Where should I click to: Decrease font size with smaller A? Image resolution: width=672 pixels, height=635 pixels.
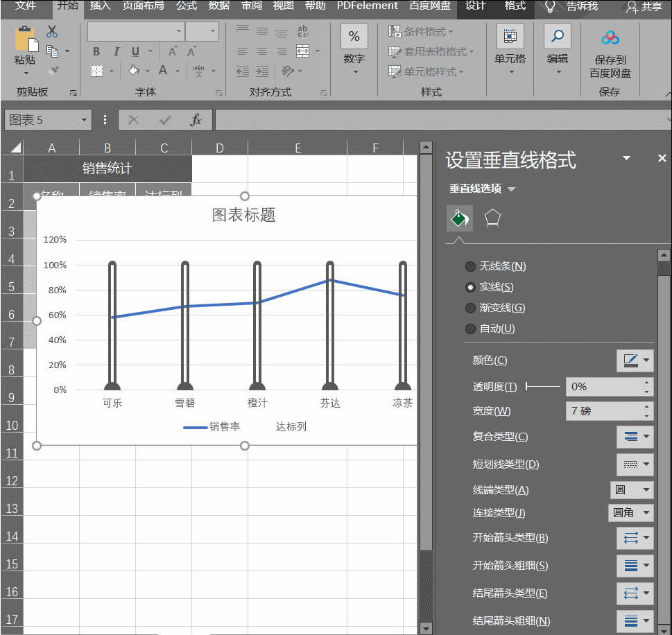[191, 51]
